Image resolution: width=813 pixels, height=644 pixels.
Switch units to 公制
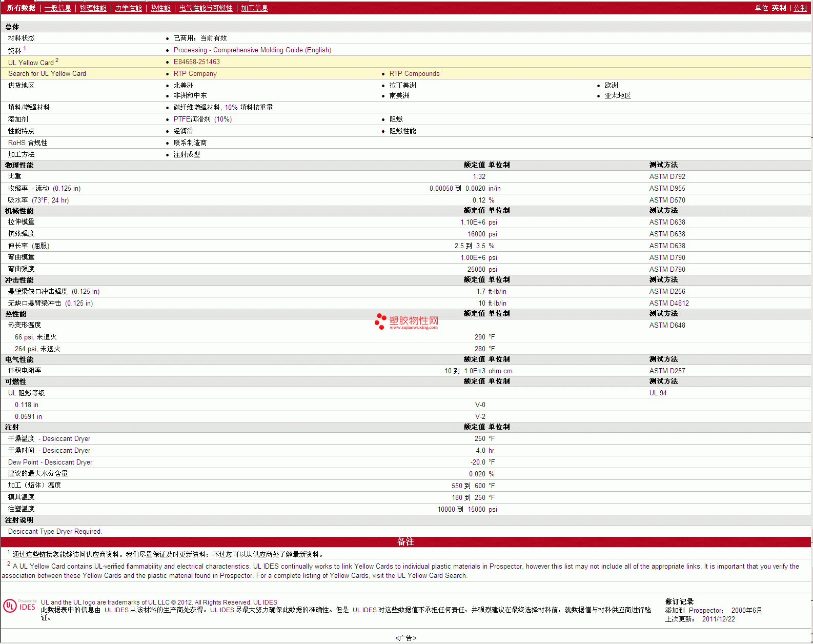tap(800, 8)
